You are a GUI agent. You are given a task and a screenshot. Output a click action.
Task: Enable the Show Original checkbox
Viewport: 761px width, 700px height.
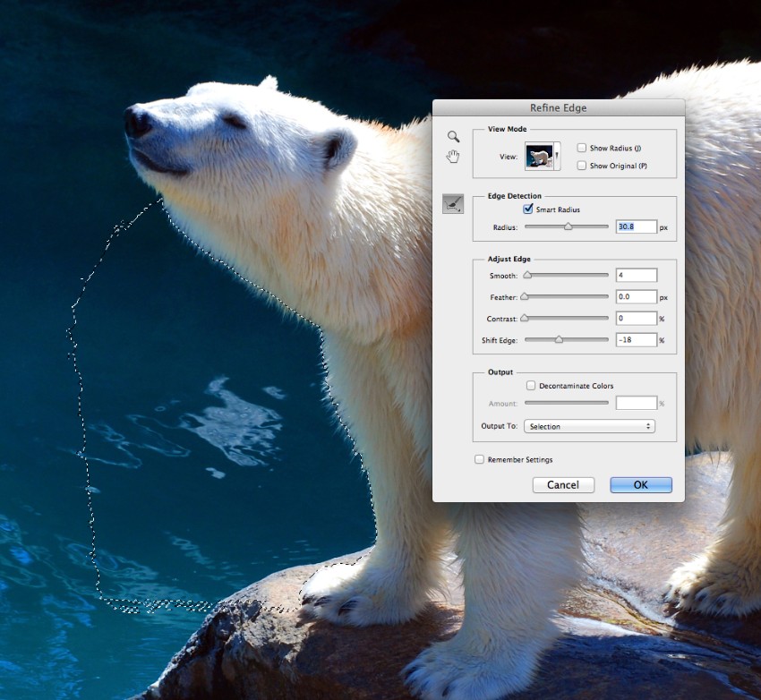click(x=581, y=166)
